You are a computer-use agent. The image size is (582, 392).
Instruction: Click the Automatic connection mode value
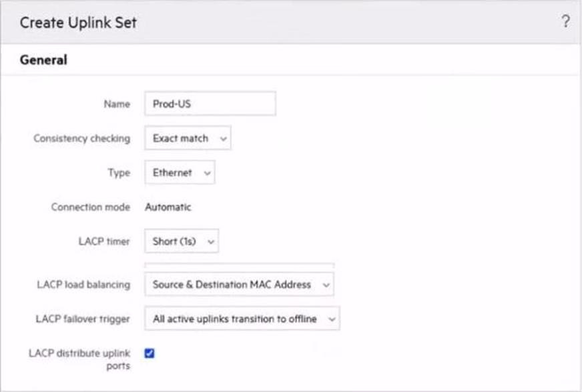coord(168,207)
